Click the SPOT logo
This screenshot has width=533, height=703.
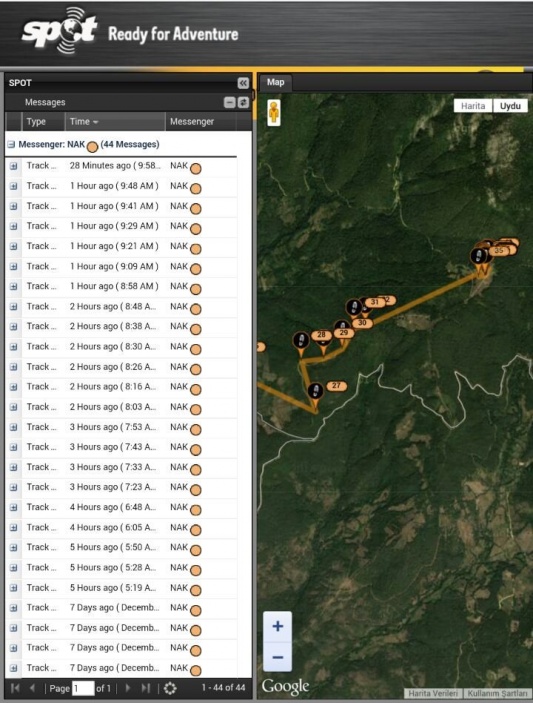pyautogui.click(x=59, y=31)
